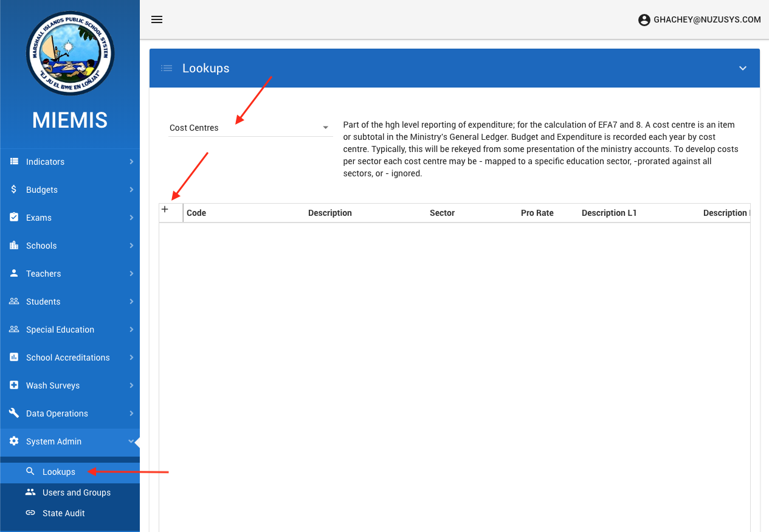Collapse the Lookups panel chevron

742,68
